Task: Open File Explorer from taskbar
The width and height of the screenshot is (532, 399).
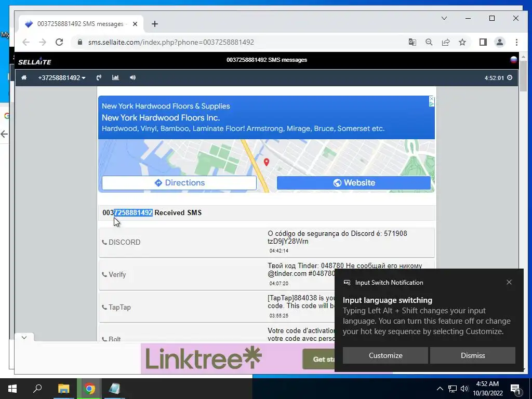Action: click(63, 389)
